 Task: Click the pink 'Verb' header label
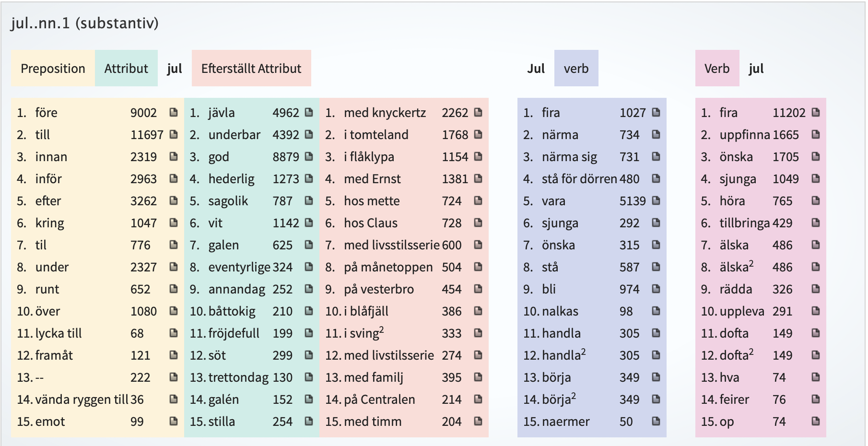[x=716, y=69]
